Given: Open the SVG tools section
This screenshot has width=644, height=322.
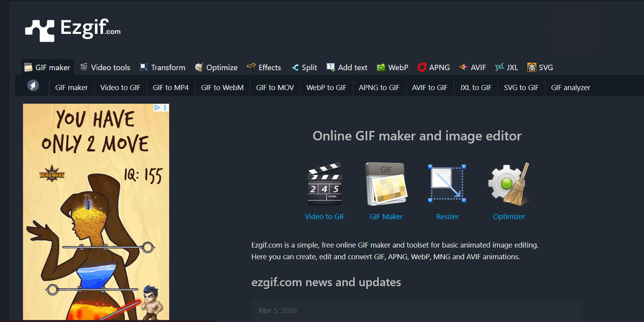Looking at the screenshot, I should (x=540, y=67).
